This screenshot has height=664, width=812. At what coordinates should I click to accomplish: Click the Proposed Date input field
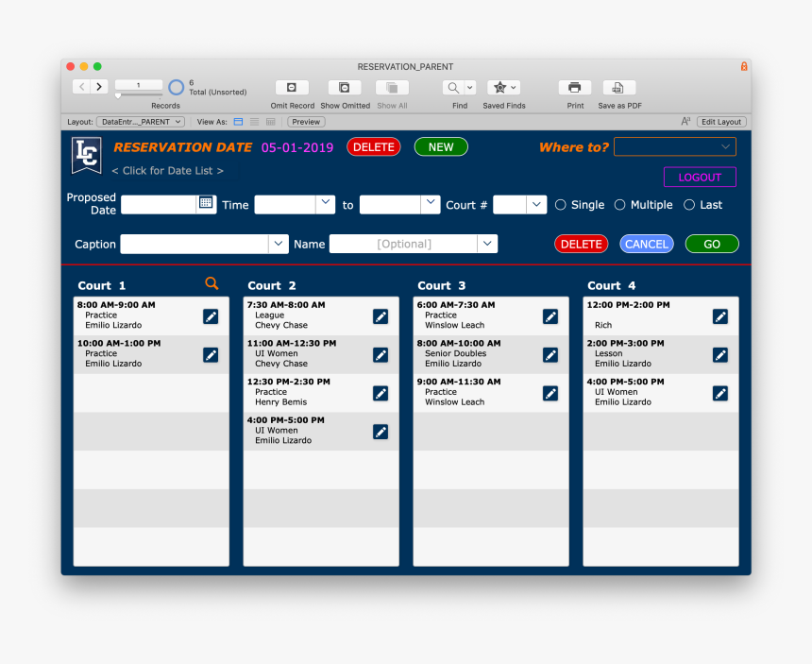pyautogui.click(x=158, y=205)
